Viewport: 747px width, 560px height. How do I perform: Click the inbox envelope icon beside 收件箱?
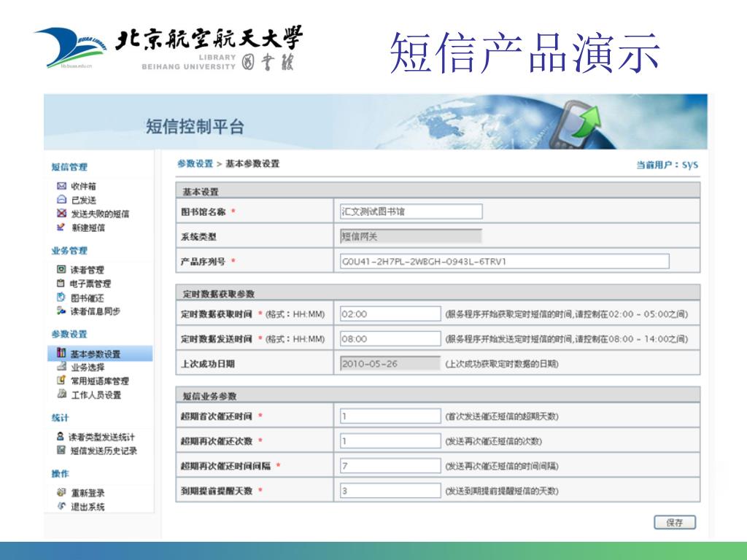click(61, 186)
